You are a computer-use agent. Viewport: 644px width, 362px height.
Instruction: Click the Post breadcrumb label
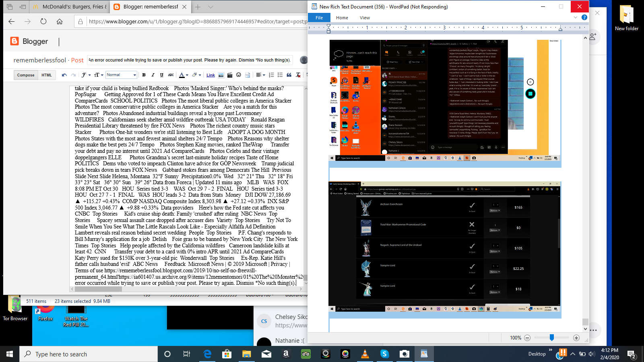(x=77, y=60)
